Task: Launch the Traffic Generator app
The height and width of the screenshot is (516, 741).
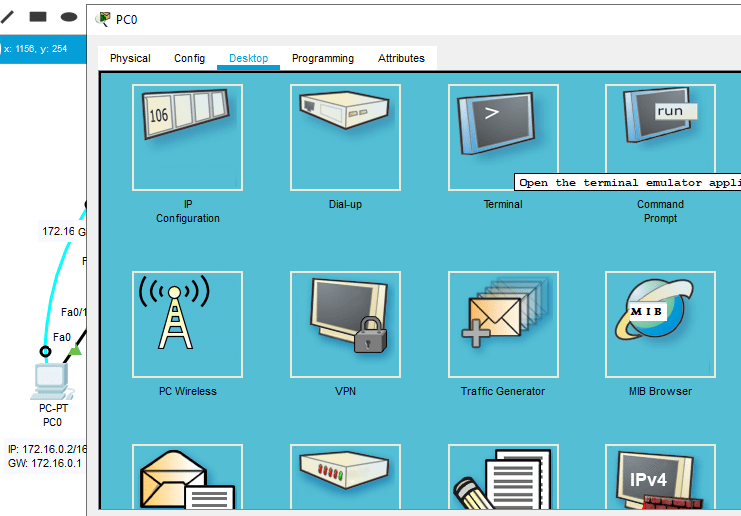Action: [x=503, y=325]
